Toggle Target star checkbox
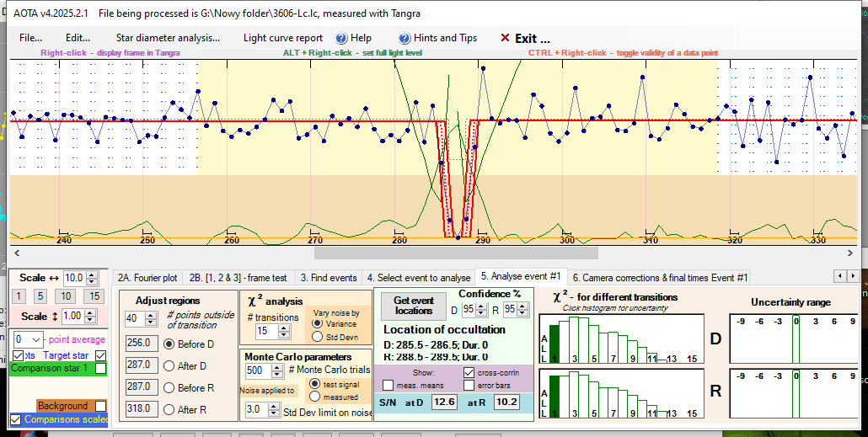This screenshot has width=868, height=437. (x=100, y=355)
